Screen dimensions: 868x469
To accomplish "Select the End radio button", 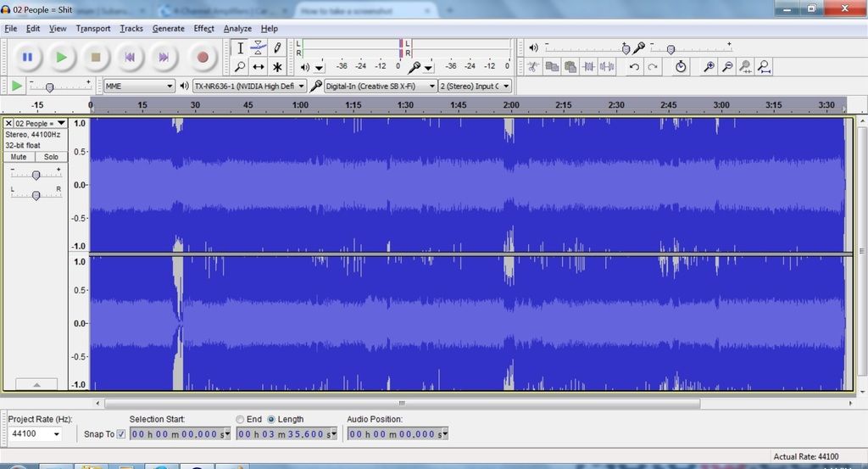I will [240, 419].
